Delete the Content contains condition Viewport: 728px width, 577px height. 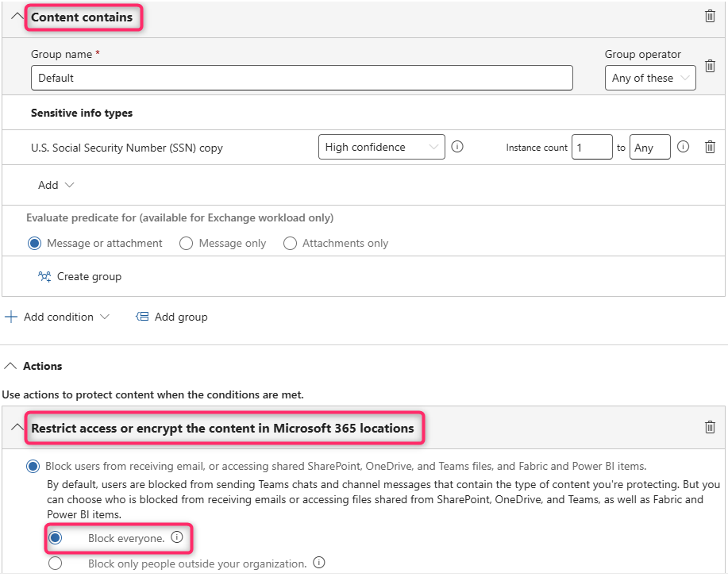coord(710,16)
